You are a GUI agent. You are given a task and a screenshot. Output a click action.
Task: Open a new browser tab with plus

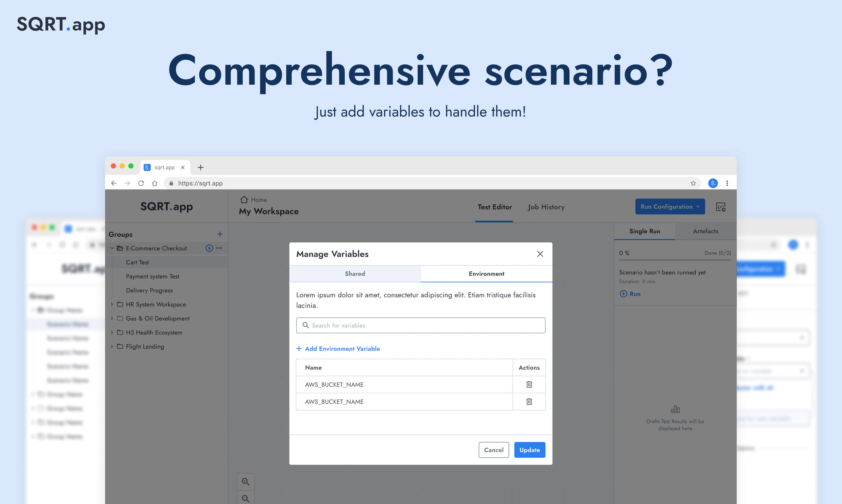pos(201,168)
